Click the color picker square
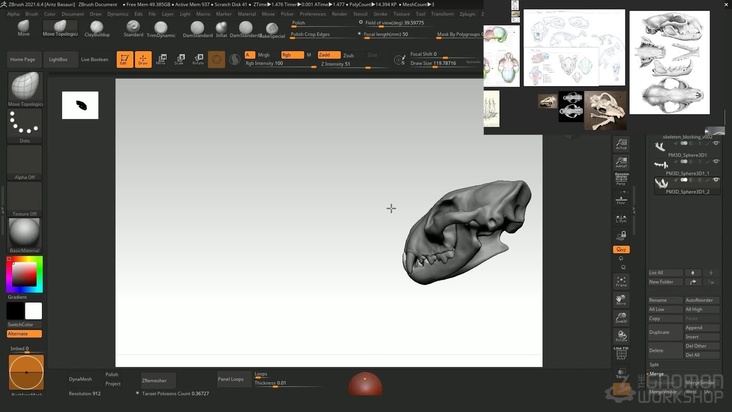The image size is (732, 412). [24, 273]
